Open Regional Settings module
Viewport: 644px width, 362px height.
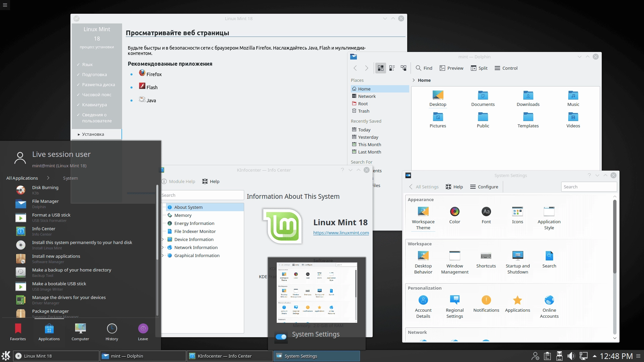(454, 307)
